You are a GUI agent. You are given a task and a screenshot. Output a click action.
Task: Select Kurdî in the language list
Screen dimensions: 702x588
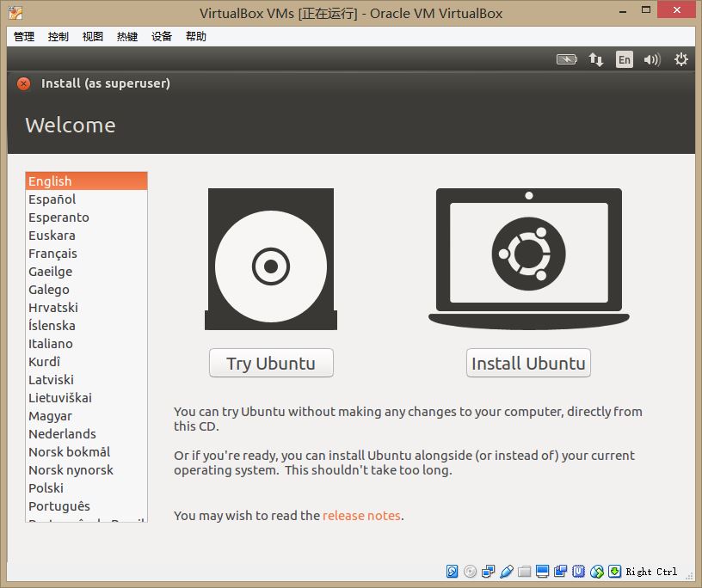(86, 362)
